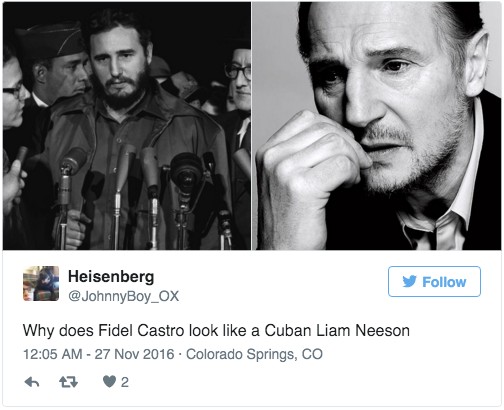Reply to the tweet using the arrow icon
The width and height of the screenshot is (504, 410).
(x=32, y=382)
